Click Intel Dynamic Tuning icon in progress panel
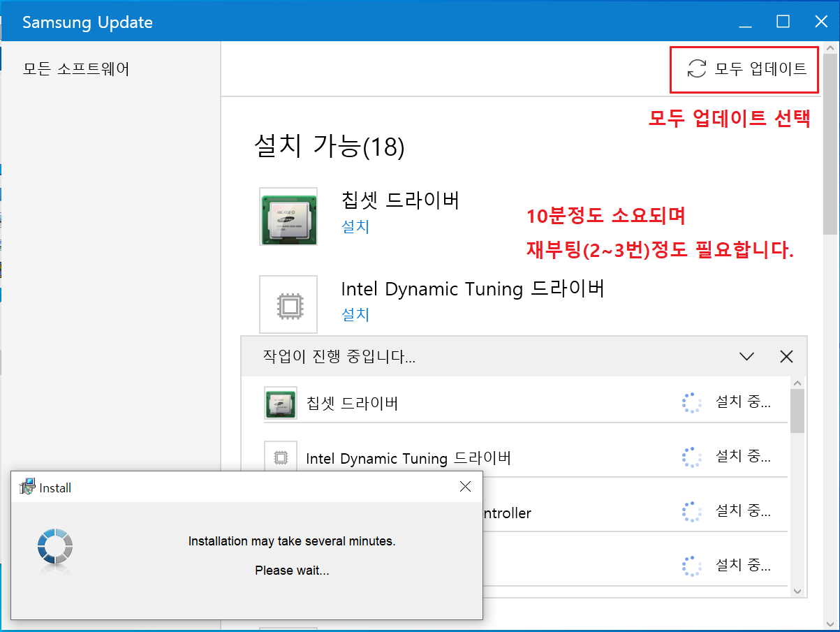This screenshot has width=840, height=632. point(281,458)
